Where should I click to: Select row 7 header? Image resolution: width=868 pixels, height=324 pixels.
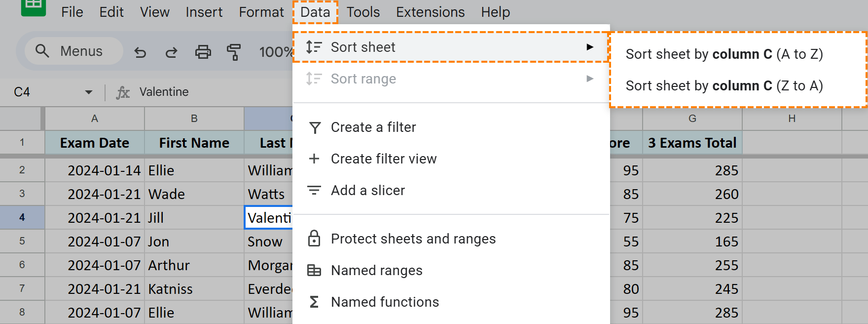click(22, 288)
